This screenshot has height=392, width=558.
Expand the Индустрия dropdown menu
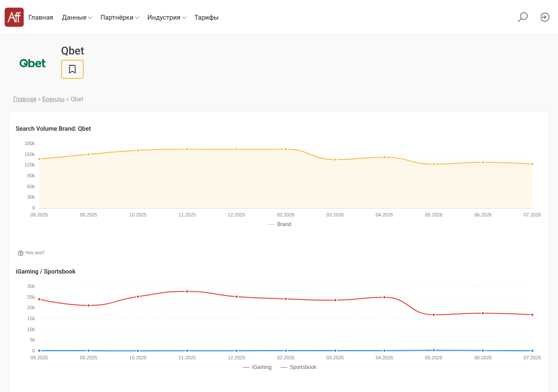tap(167, 17)
